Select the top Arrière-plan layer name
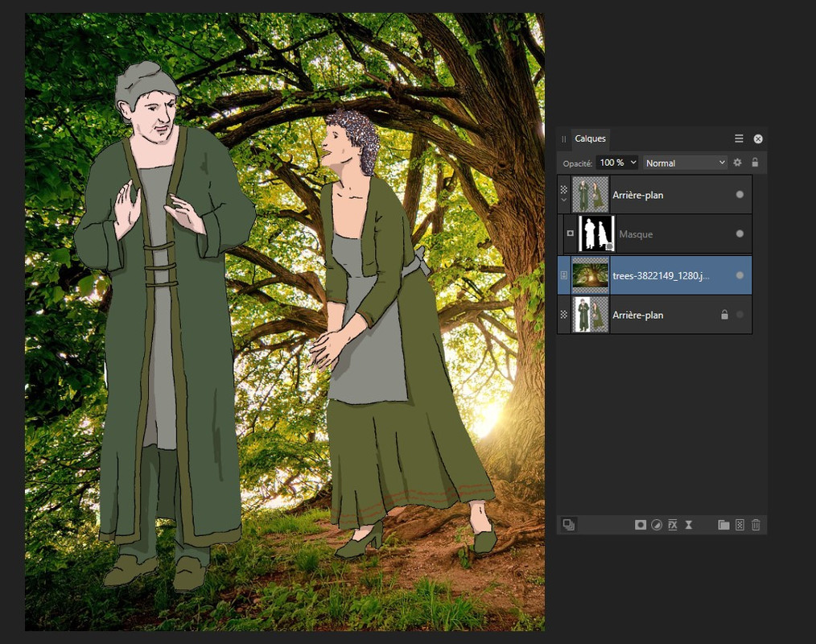 pos(637,196)
